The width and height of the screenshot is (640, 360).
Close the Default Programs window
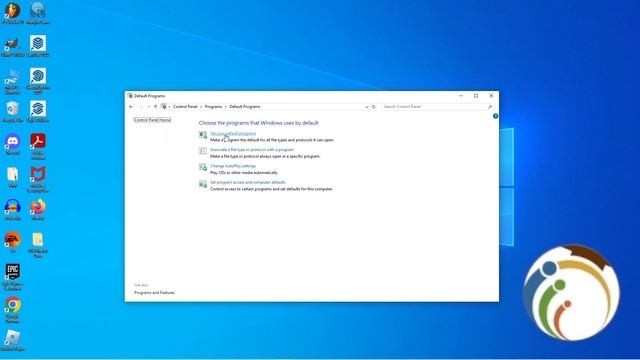(x=491, y=96)
